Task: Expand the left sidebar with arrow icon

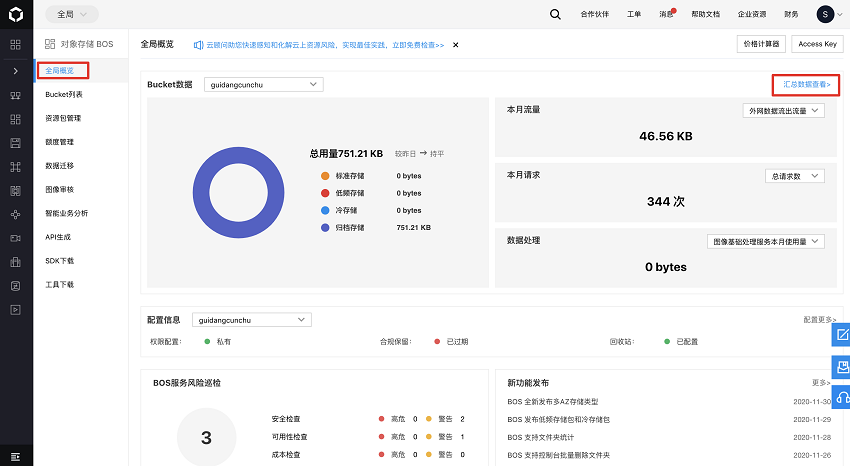Action: (16, 71)
